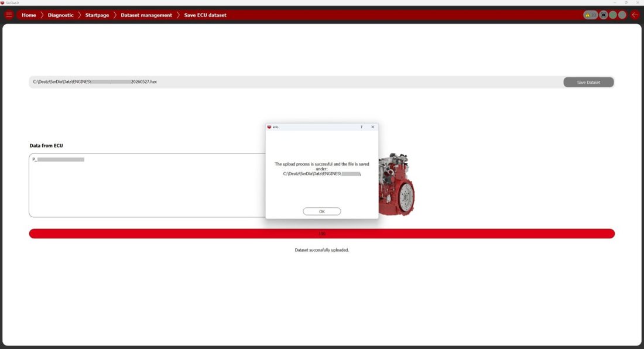644x349 pixels.
Task: Click the red engine image
Action: click(x=397, y=184)
